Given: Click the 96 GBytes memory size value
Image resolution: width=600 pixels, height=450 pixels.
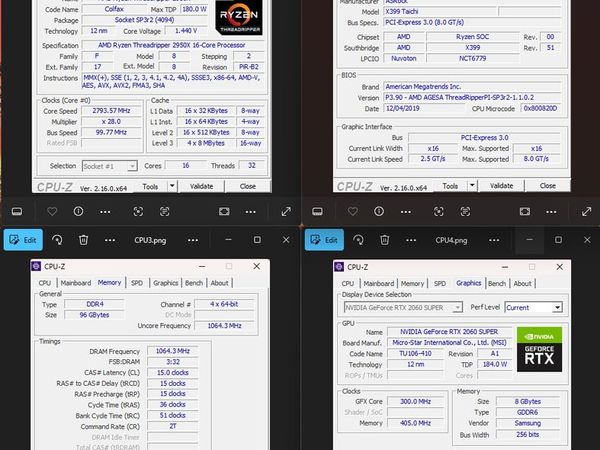Looking at the screenshot, I should tap(95, 315).
